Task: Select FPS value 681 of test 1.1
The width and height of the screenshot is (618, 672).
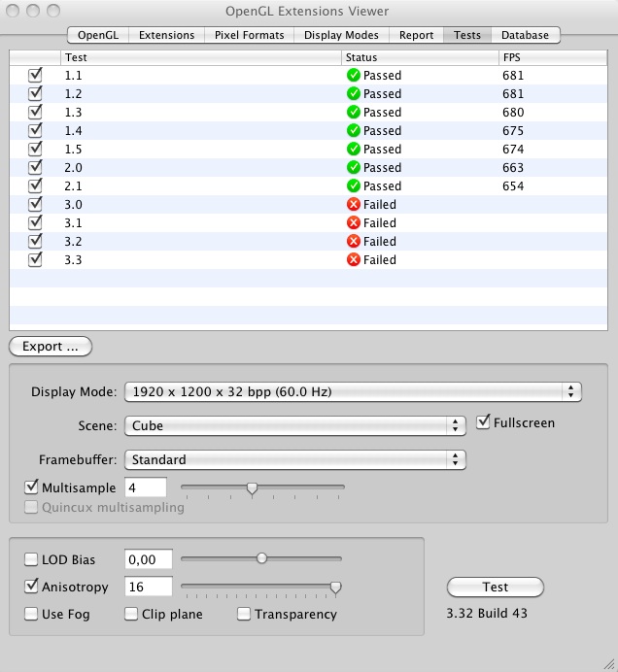Action: 513,76
